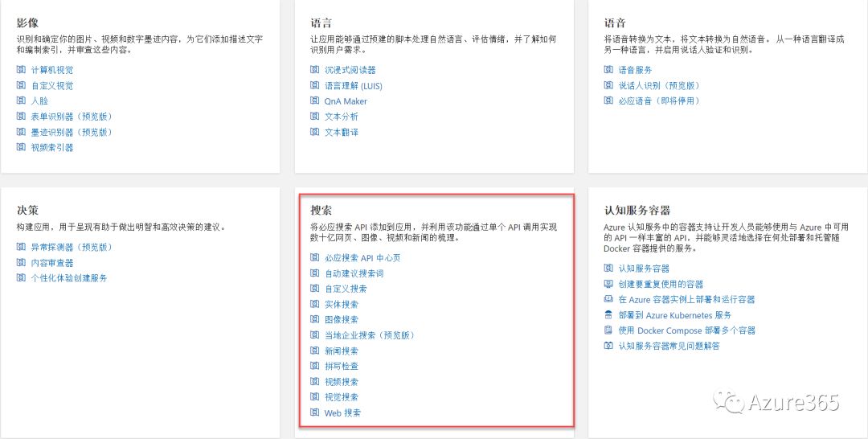Go to 语言理解 (LUIS) page
Screen dimensions: 868x439
354,86
